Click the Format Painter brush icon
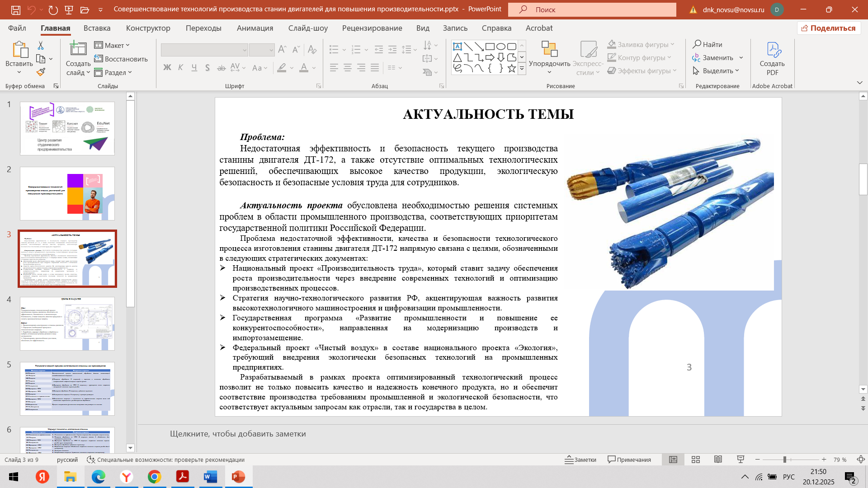The width and height of the screenshot is (868, 488). point(41,72)
